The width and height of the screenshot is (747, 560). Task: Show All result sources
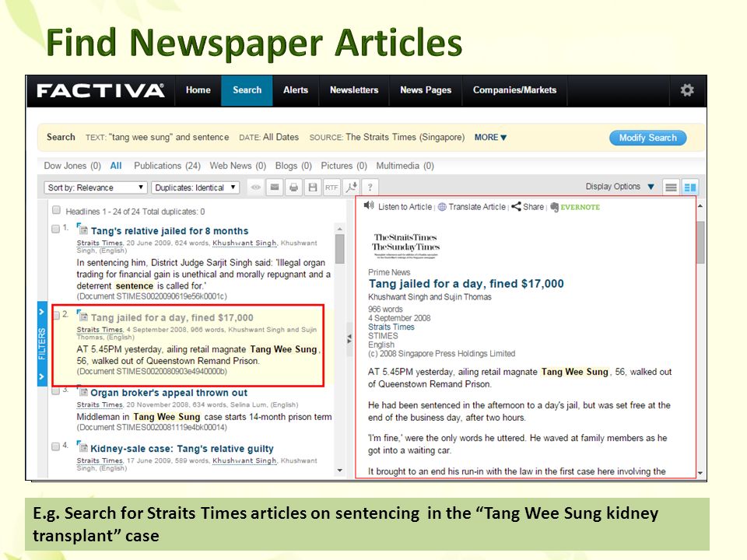[116, 166]
